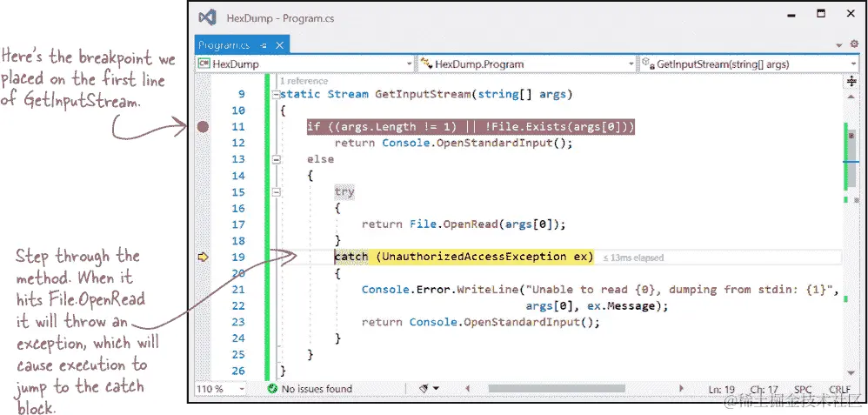The image size is (868, 415).
Task: Click the Ln: 19 status indicator
Action: [721, 390]
